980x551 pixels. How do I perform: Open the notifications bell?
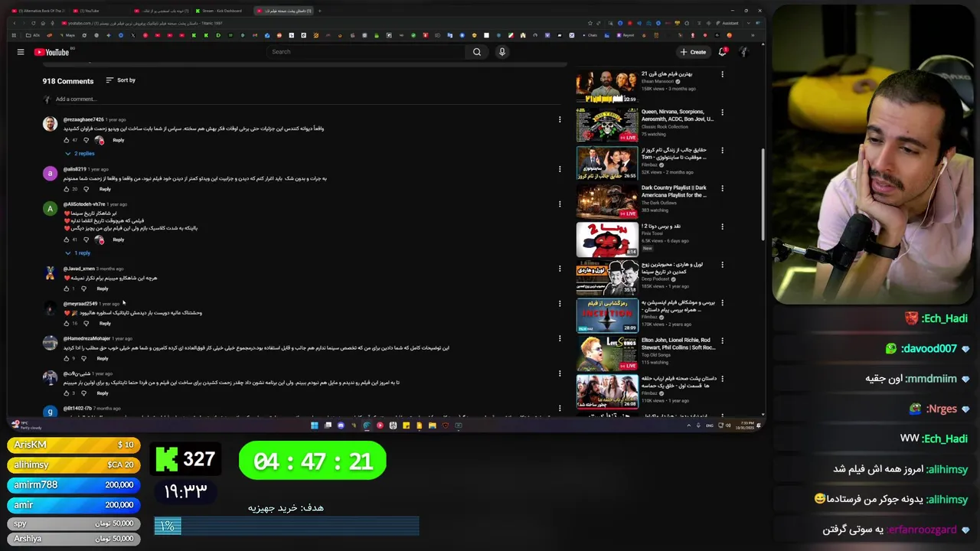pos(722,52)
